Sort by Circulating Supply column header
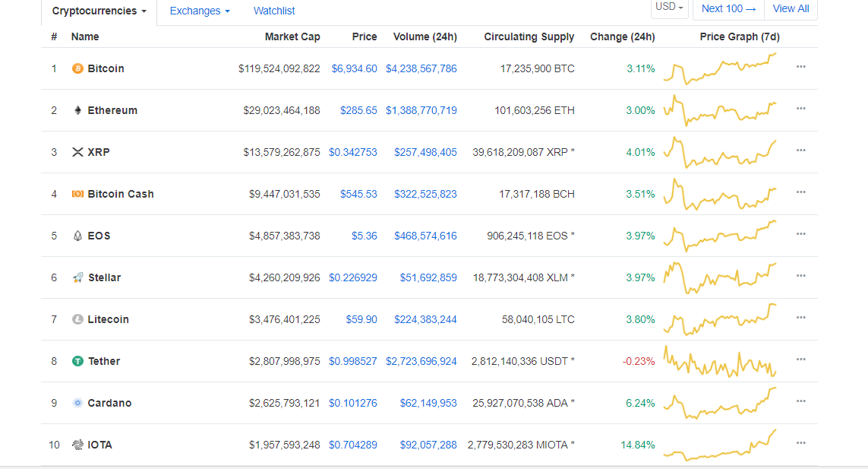Image resolution: width=868 pixels, height=469 pixels. [x=529, y=36]
